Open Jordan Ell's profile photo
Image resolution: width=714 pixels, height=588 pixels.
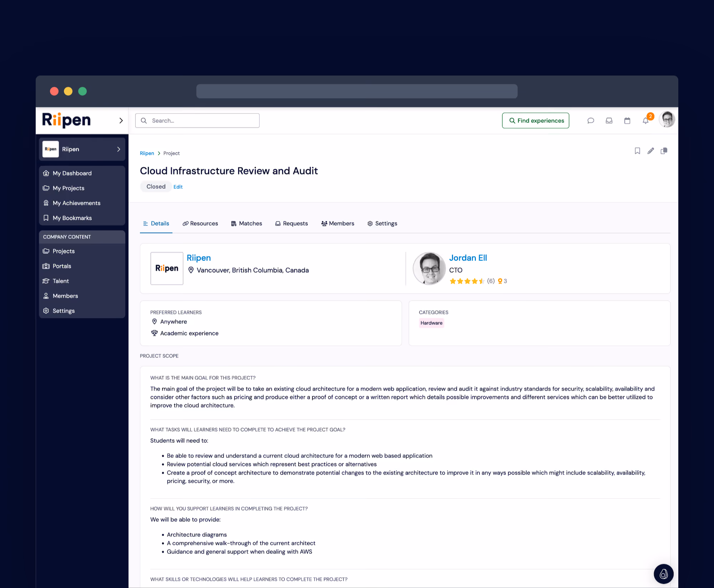(x=429, y=268)
